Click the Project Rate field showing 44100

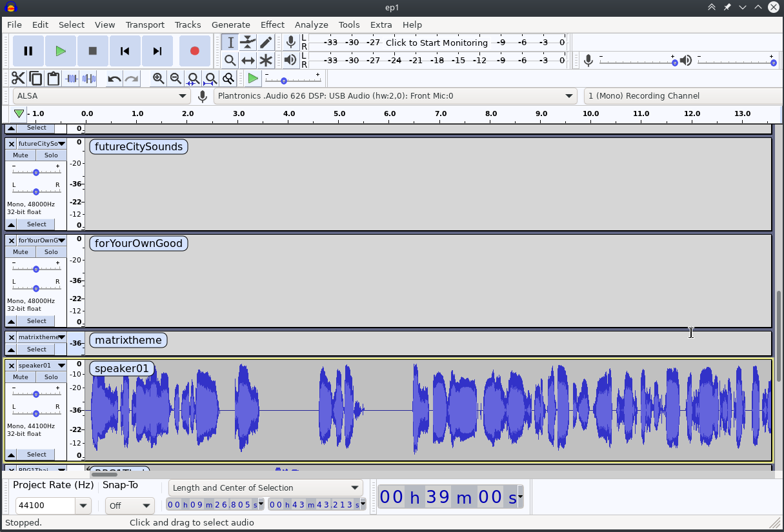pos(45,506)
